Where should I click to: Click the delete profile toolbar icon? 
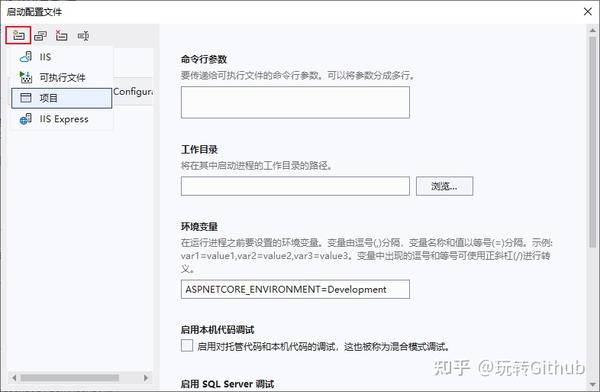(x=61, y=36)
